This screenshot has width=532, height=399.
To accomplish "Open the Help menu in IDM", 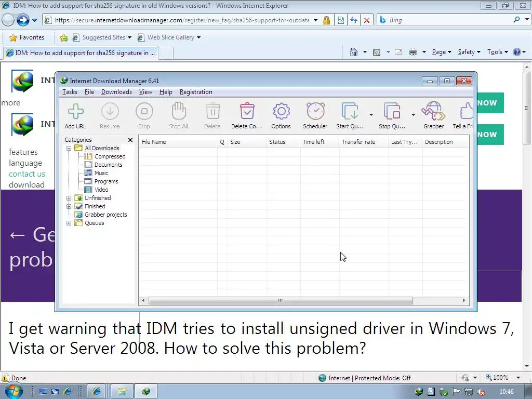I will (x=166, y=92).
